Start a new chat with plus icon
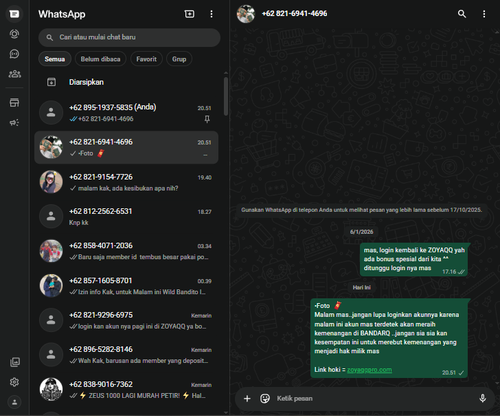This screenshot has width=500, height=416. [x=189, y=14]
